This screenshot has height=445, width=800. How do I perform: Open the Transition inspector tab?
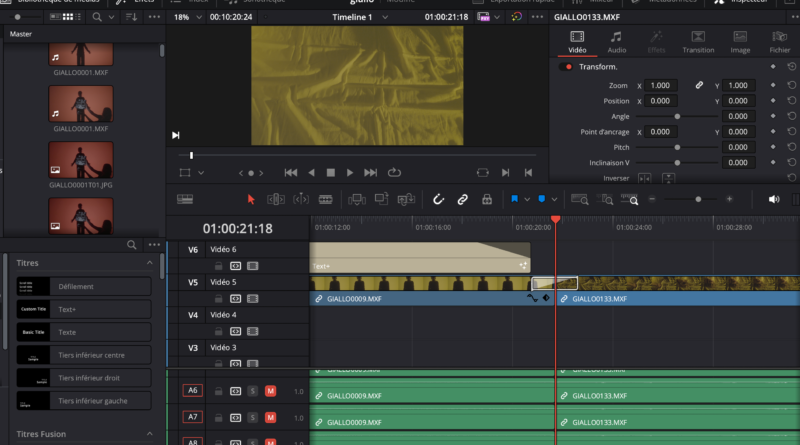[698, 42]
